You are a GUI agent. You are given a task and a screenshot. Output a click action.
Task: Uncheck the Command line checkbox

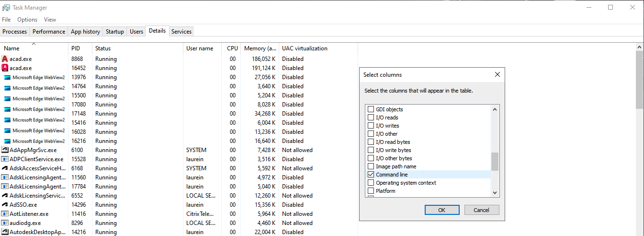coord(371,175)
